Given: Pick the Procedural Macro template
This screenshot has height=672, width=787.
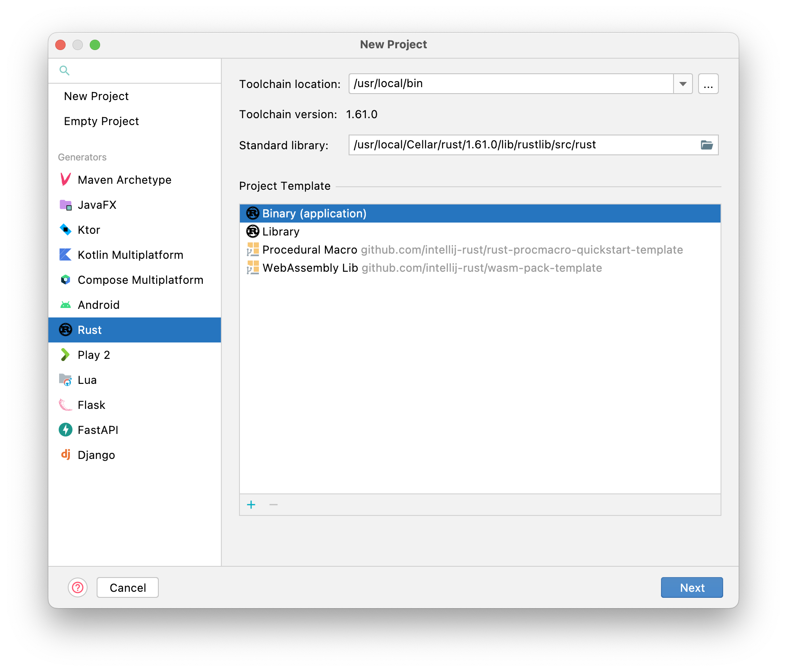Looking at the screenshot, I should (309, 250).
